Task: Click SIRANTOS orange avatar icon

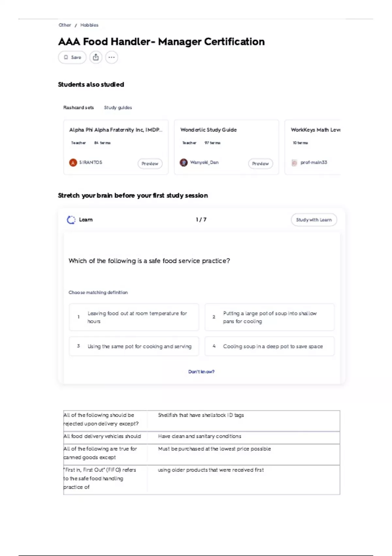Action: [73, 163]
